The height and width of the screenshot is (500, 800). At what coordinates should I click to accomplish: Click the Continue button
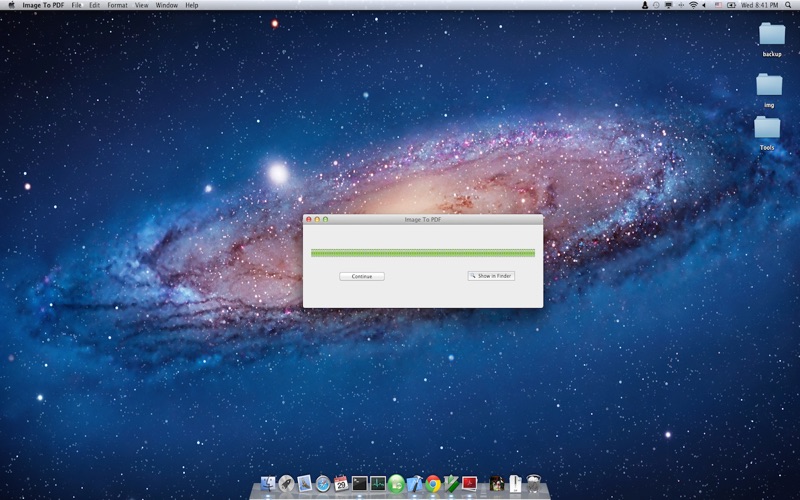click(x=361, y=276)
